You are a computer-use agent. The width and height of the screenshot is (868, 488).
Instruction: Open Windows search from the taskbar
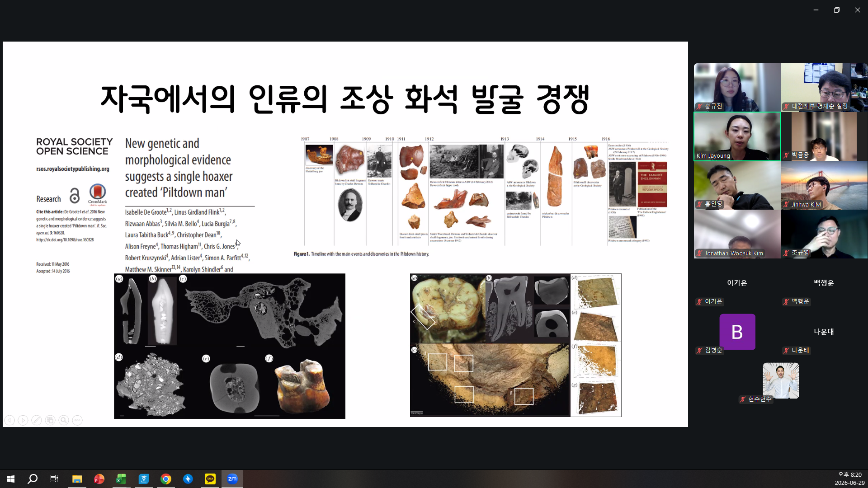point(33,479)
